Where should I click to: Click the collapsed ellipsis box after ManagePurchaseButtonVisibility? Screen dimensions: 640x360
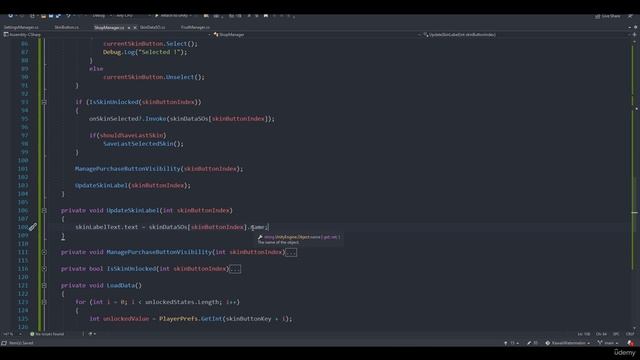[x=291, y=253]
